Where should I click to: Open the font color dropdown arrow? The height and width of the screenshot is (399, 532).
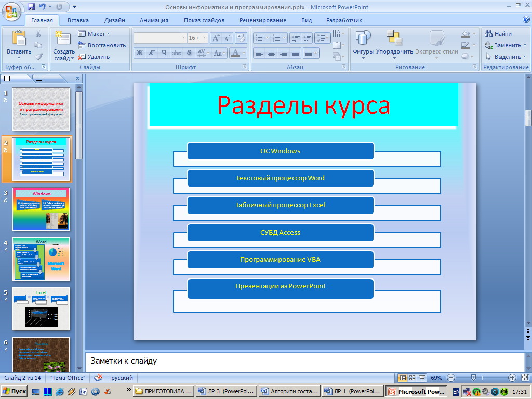point(244,53)
